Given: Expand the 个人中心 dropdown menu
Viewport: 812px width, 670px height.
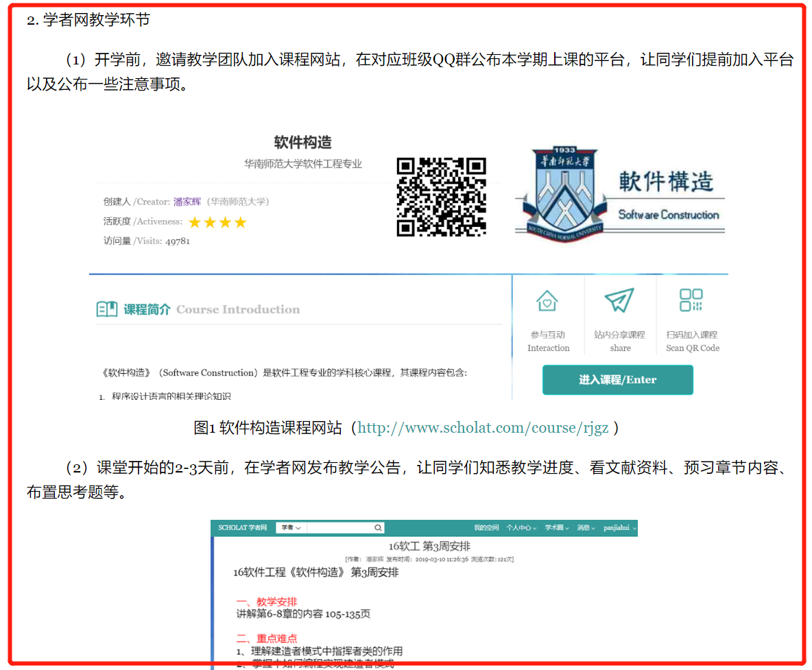Looking at the screenshot, I should pos(521,528).
